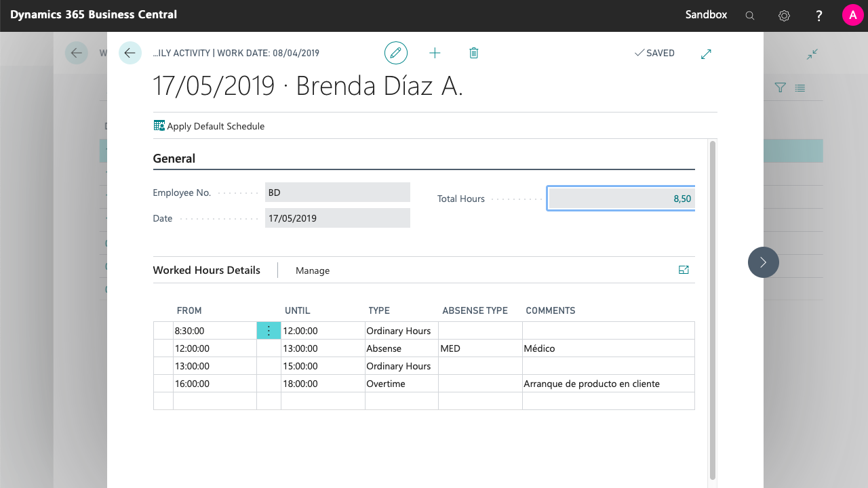Open the row options ellipsis on 8:30:00 line

coord(269,330)
